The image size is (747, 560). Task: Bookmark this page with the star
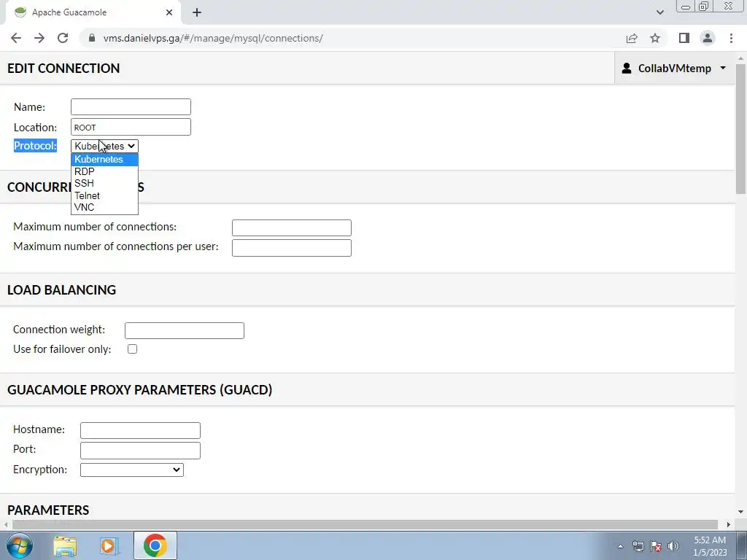[655, 38]
